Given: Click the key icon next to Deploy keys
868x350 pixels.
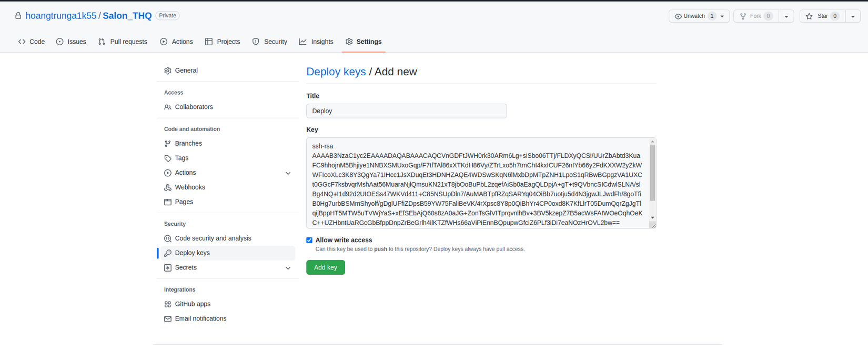Looking at the screenshot, I should click(x=168, y=253).
